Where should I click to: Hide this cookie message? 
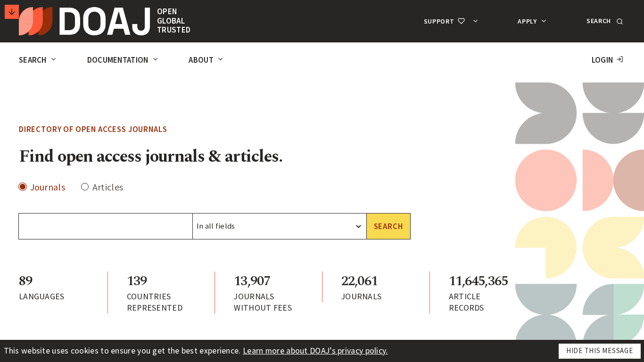(x=599, y=351)
